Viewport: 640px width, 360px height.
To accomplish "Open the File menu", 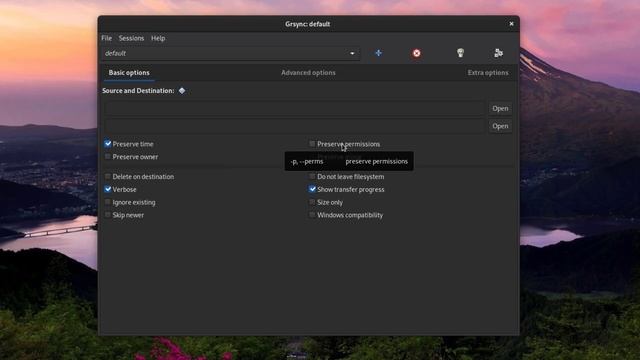I will click(x=107, y=38).
